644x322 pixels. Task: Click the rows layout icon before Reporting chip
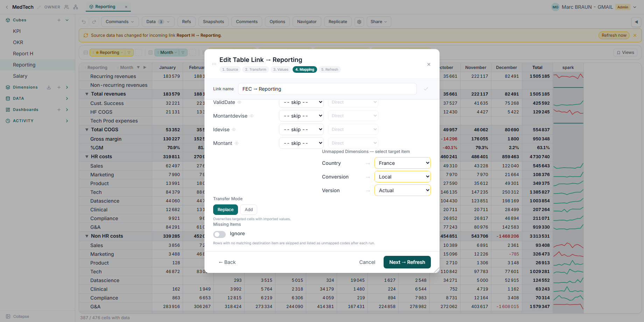tap(86, 52)
